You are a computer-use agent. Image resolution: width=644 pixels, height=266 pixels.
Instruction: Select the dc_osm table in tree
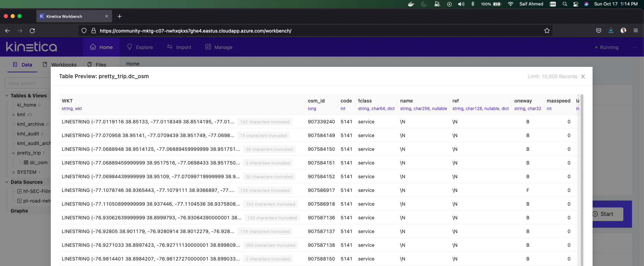pyautogui.click(x=38, y=162)
